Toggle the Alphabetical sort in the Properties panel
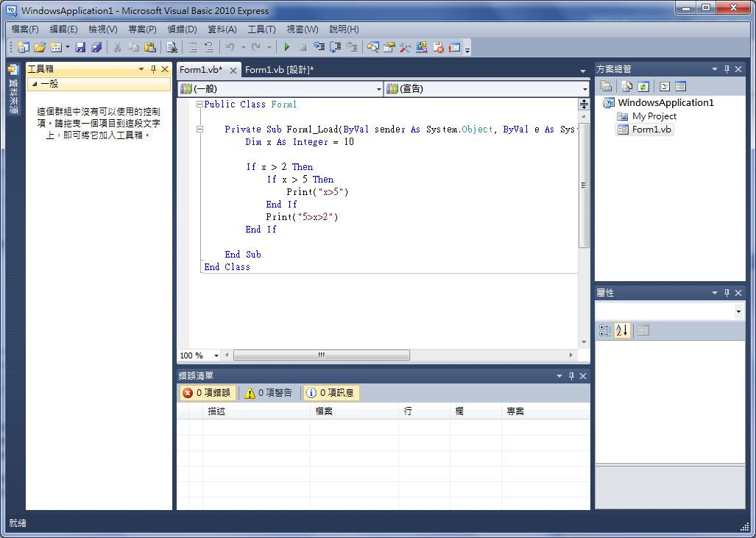This screenshot has width=756, height=538. (x=622, y=330)
